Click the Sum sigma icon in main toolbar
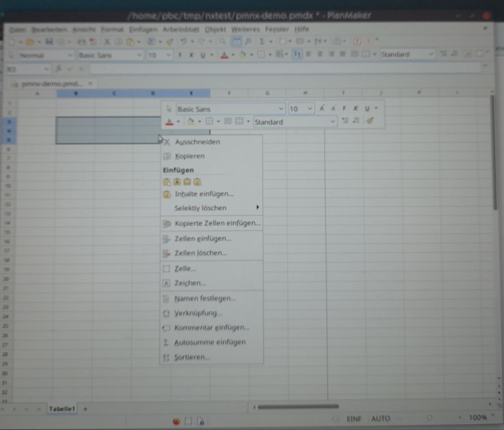The image size is (504, 430). click(x=262, y=41)
